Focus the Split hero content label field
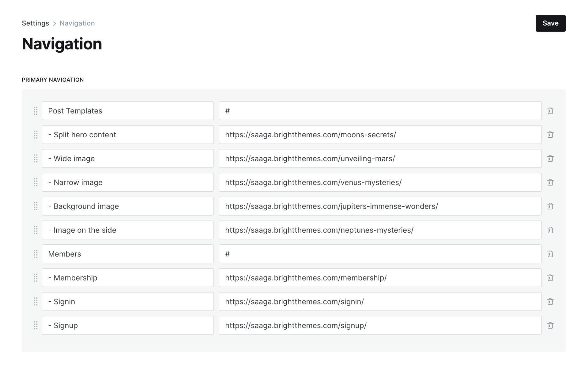The width and height of the screenshot is (588, 371). tap(128, 135)
